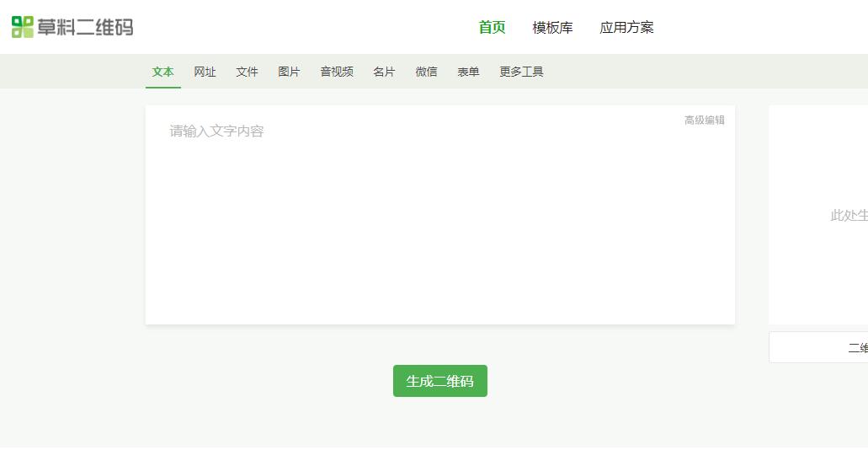
Task: Open the 模板库 navigation link
Action: point(552,27)
